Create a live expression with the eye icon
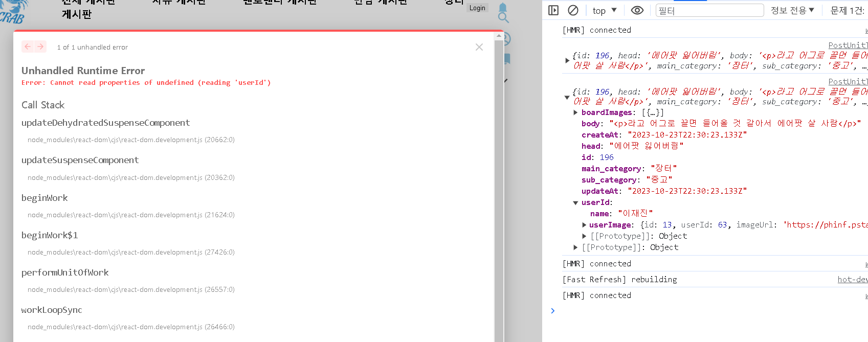Image resolution: width=868 pixels, height=342 pixels. click(637, 10)
